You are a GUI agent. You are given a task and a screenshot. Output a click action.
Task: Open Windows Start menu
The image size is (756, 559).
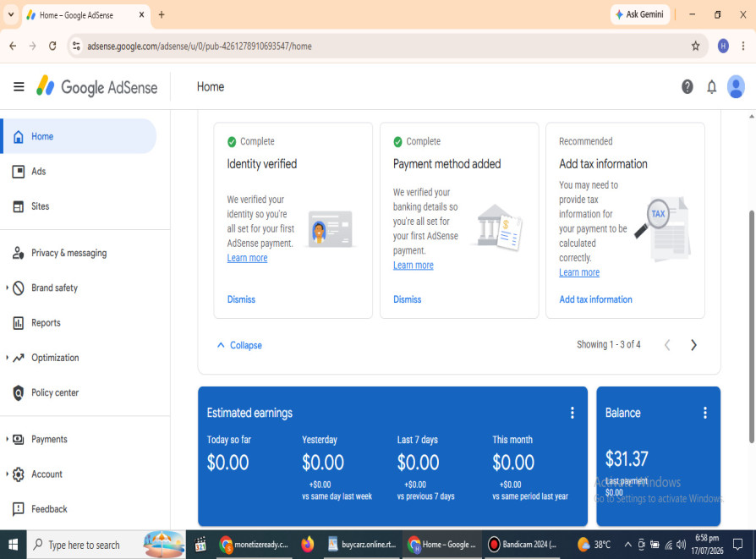coord(13,545)
